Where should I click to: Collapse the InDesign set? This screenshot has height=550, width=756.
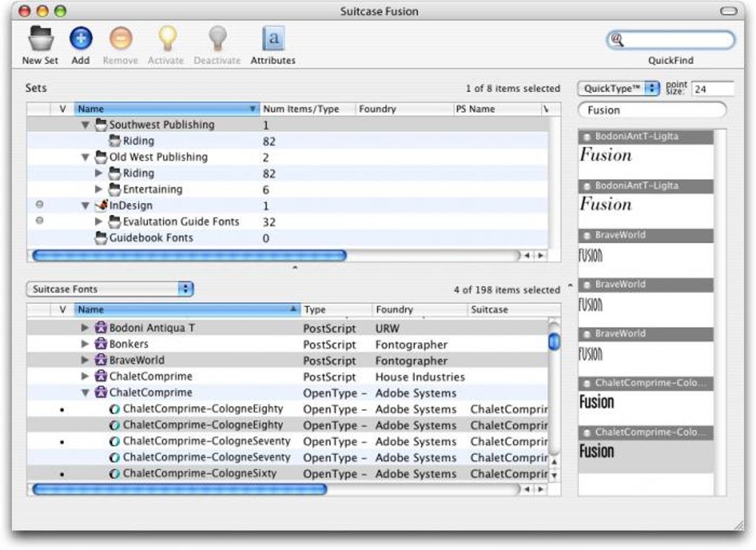point(85,205)
